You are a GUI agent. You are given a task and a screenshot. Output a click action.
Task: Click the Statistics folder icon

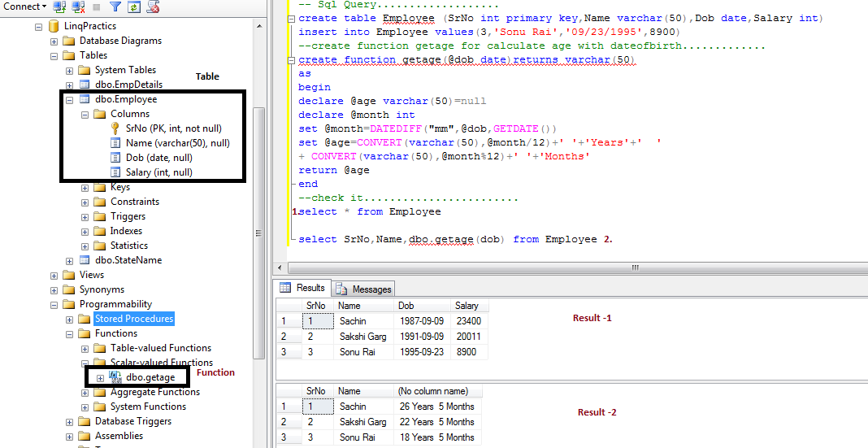[x=100, y=246]
